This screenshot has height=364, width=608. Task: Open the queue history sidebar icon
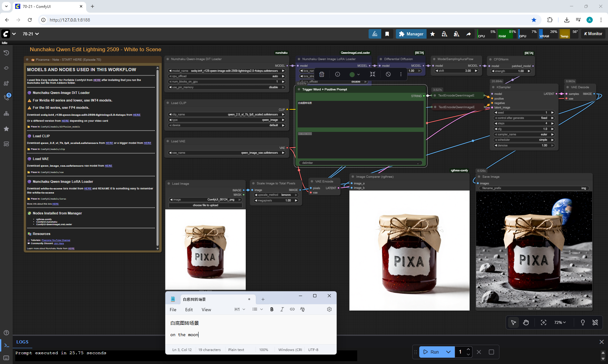[x=6, y=53]
